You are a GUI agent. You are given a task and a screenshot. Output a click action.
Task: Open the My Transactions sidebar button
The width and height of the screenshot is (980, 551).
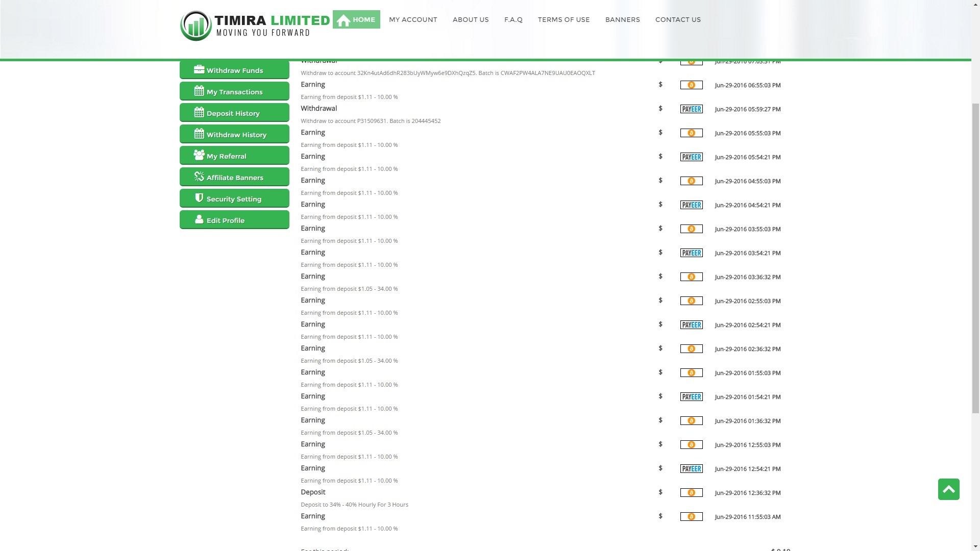[234, 92]
